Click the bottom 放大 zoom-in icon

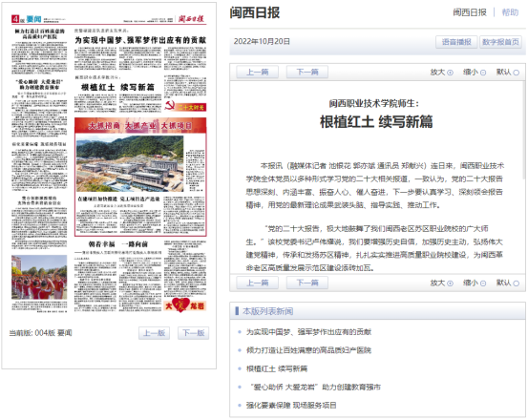(x=450, y=283)
